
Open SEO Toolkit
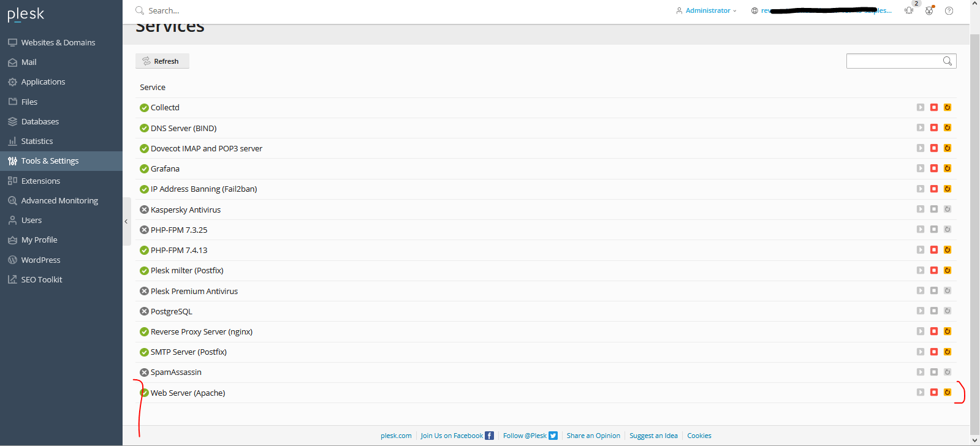(61, 279)
